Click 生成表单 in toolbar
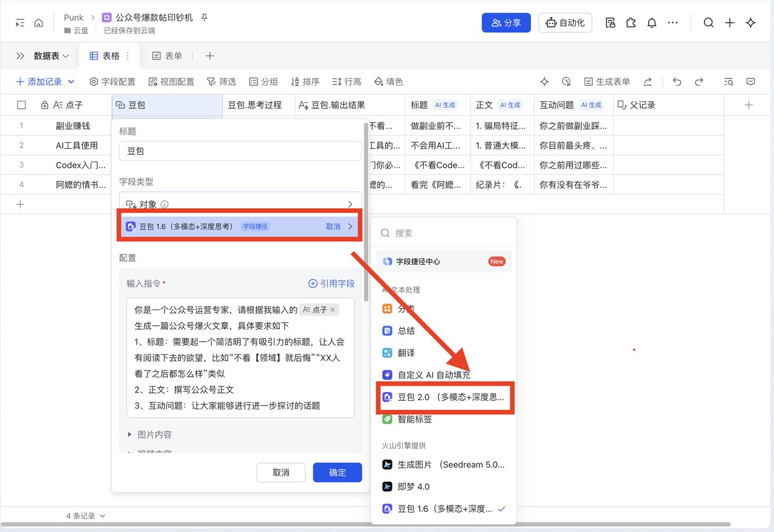This screenshot has width=774, height=532. click(x=607, y=82)
